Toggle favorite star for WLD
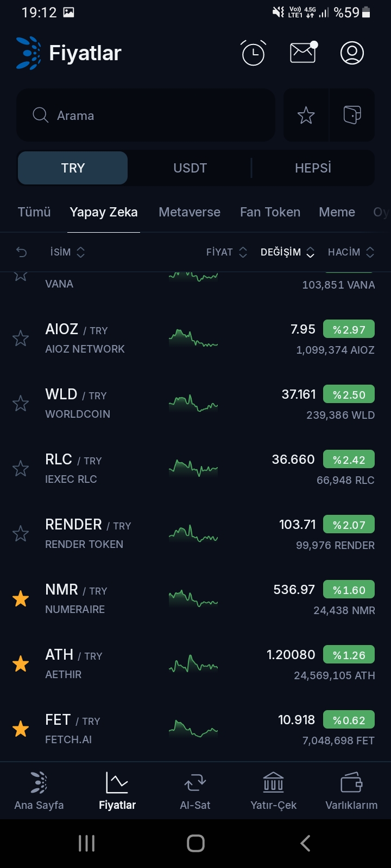The image size is (391, 868). pyautogui.click(x=21, y=404)
